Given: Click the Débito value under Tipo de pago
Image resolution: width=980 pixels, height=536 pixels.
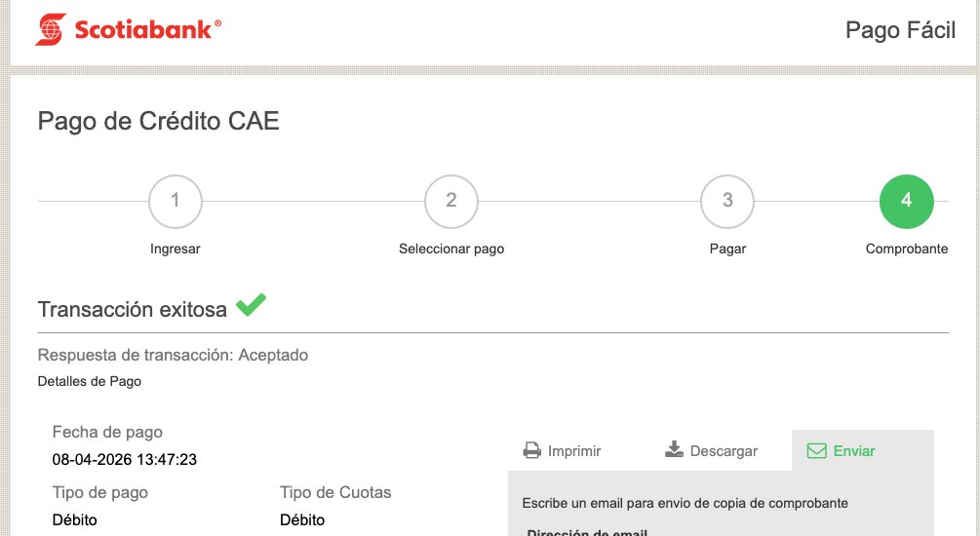Looking at the screenshot, I should [75, 519].
